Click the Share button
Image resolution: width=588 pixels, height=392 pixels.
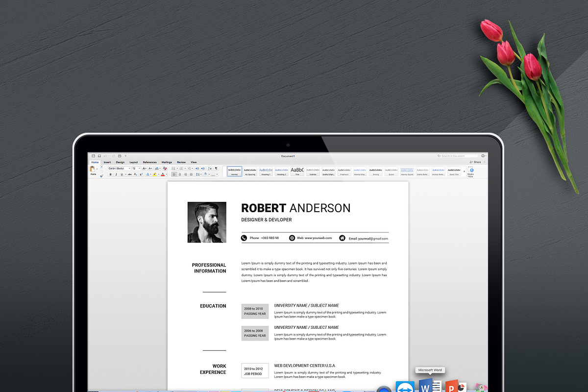point(475,162)
